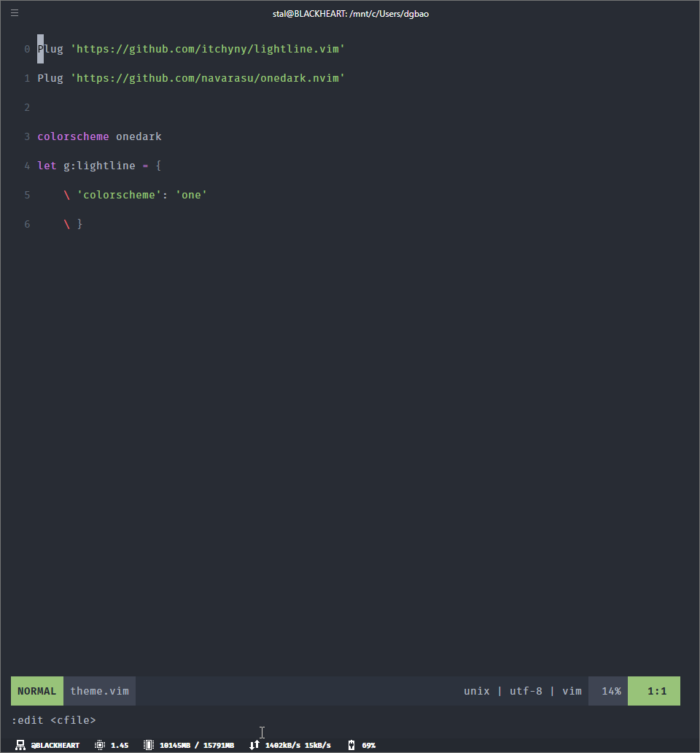The image size is (700, 753).
Task: Toggle the vim filetype indicator
Action: 572,690
